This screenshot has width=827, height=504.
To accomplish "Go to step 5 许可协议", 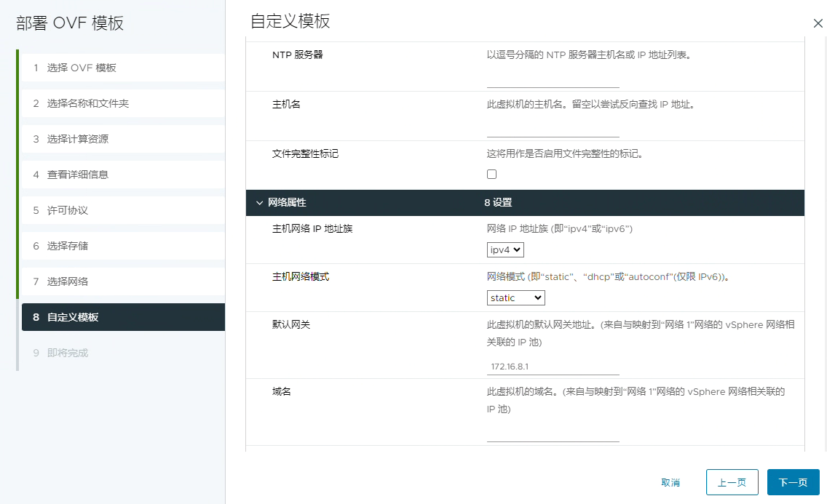I will pos(124,210).
